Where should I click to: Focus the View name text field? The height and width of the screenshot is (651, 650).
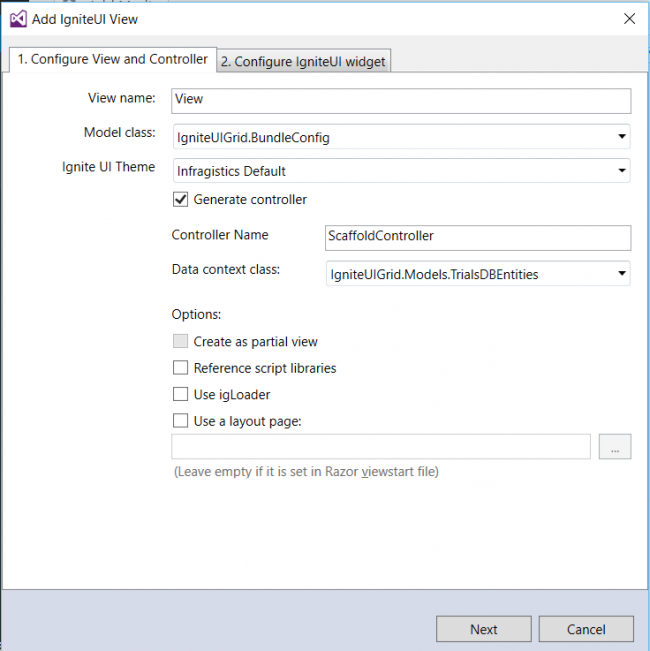(x=401, y=101)
